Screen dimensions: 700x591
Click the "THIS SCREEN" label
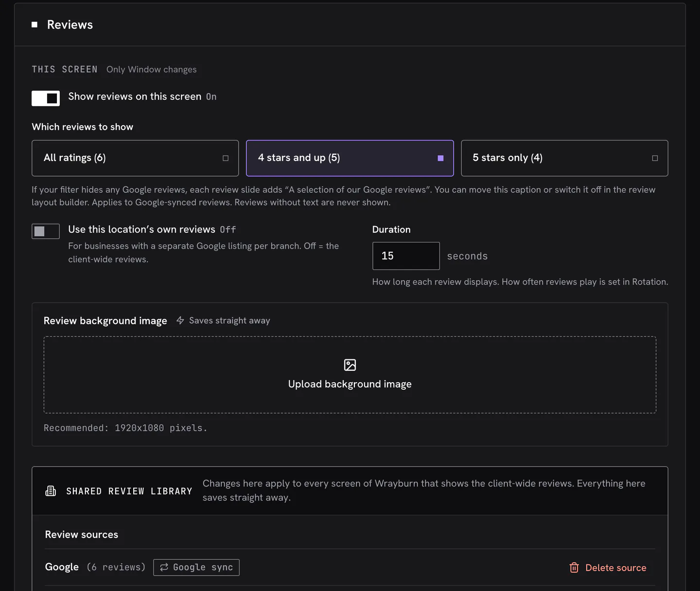coord(65,70)
